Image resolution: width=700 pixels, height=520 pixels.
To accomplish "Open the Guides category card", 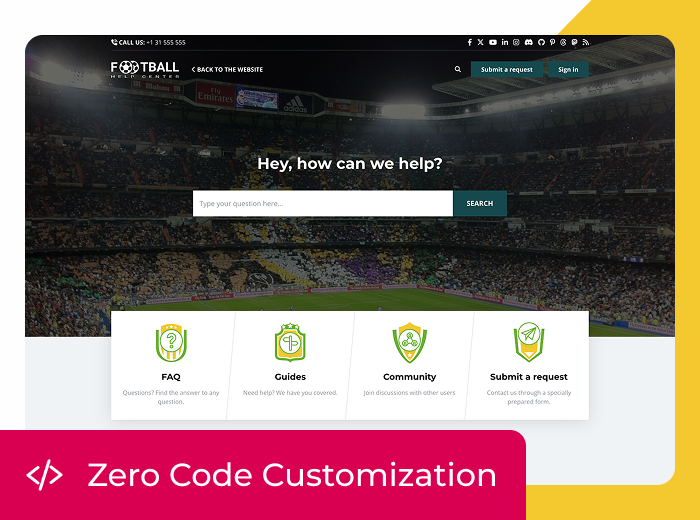I will 290,366.
